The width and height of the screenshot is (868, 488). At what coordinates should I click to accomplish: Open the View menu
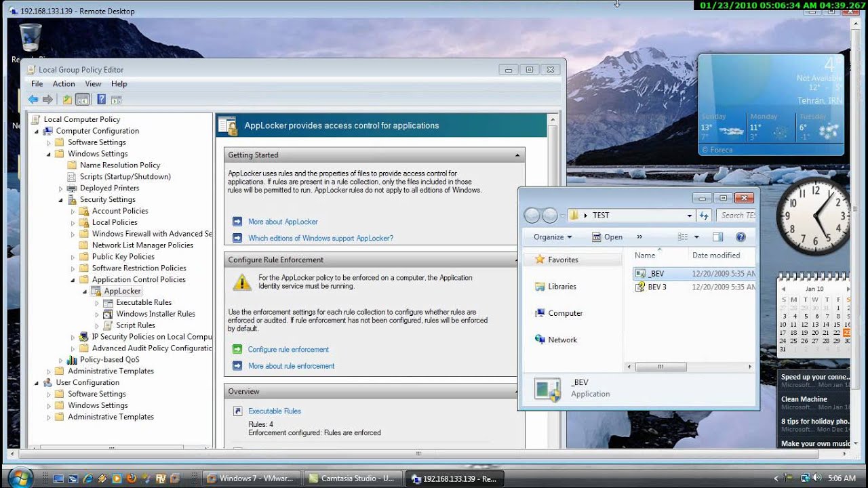pos(93,84)
